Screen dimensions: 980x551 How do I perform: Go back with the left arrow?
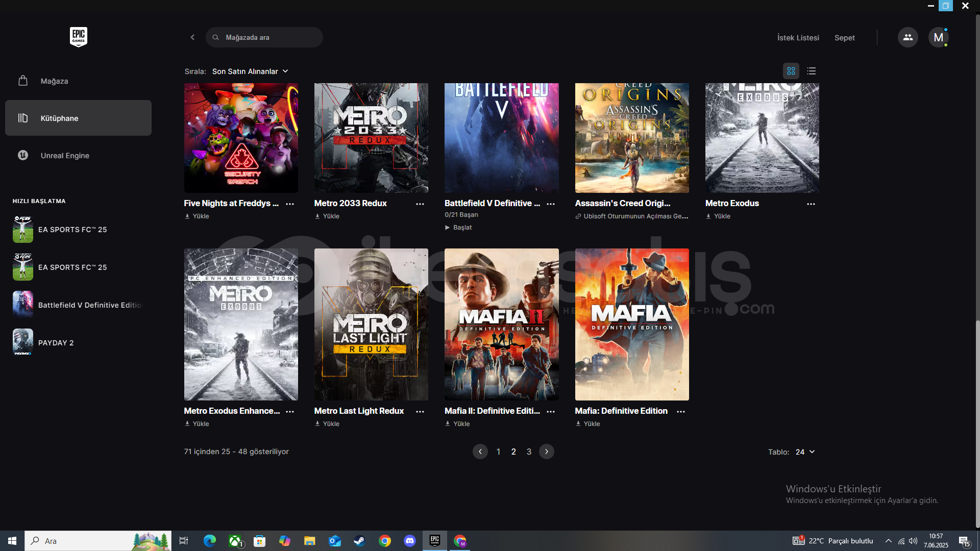coord(192,37)
